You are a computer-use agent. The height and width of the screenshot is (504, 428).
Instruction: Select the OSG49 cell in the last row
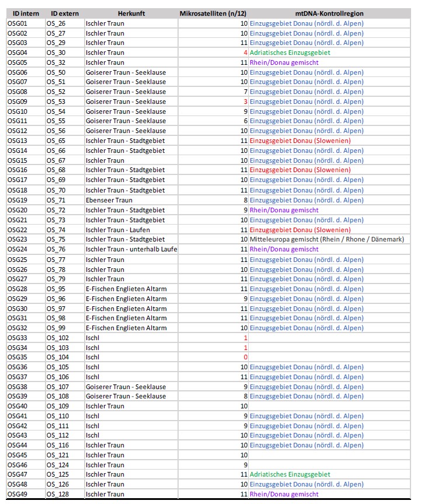click(17, 494)
